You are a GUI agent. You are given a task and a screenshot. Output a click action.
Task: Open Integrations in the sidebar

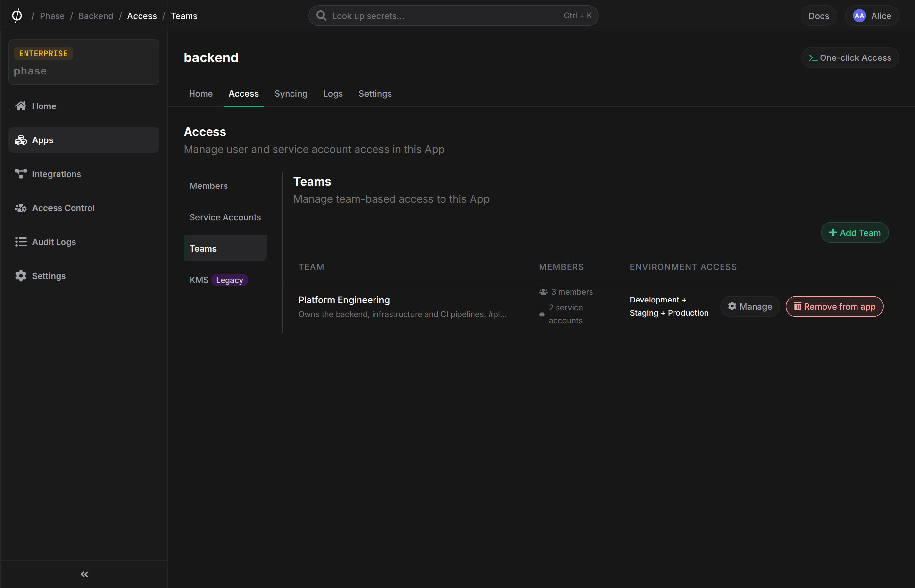coord(84,174)
